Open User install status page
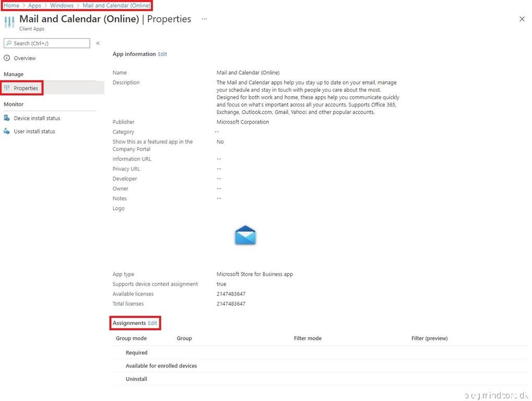The image size is (532, 401). (x=34, y=132)
